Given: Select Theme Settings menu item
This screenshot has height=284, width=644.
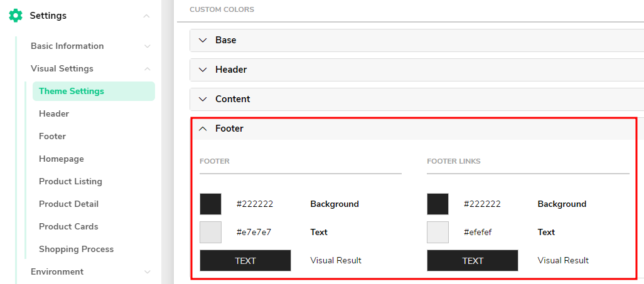Looking at the screenshot, I should 94,91.
